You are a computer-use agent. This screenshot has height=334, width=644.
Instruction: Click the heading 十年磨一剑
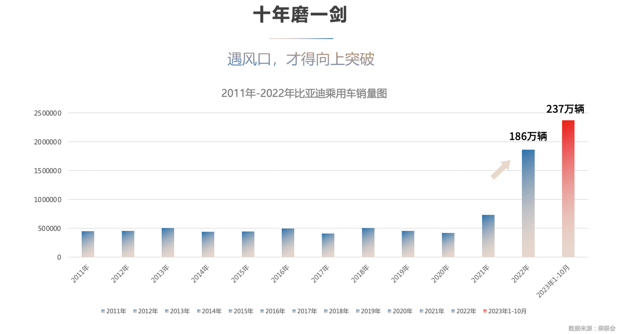(x=300, y=14)
